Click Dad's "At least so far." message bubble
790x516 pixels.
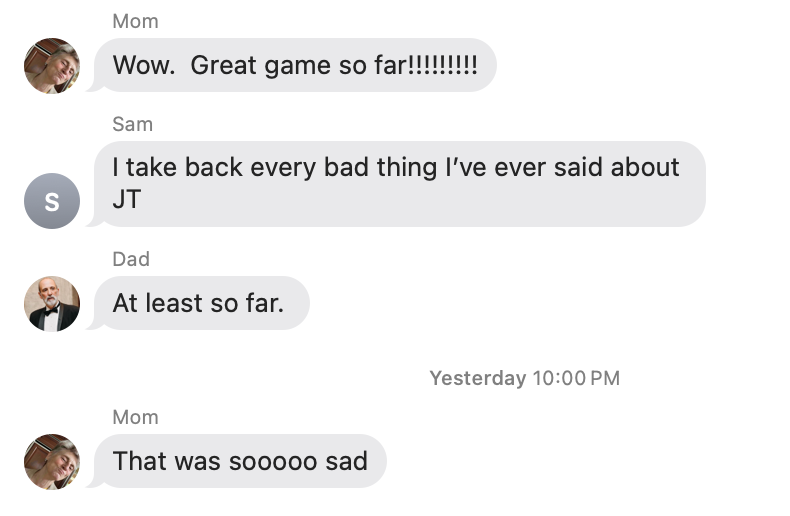(x=200, y=303)
